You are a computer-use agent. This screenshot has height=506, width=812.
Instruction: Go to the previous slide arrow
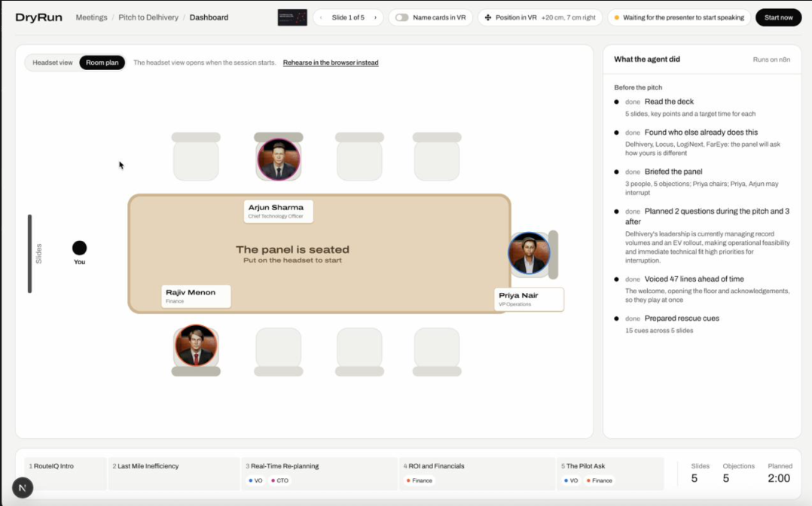[x=321, y=17]
